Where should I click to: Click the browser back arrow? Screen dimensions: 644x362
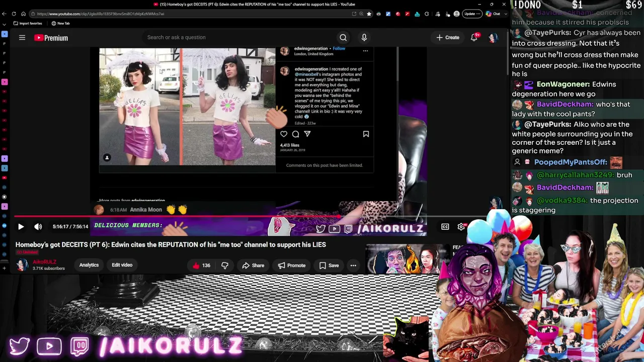coord(4,14)
